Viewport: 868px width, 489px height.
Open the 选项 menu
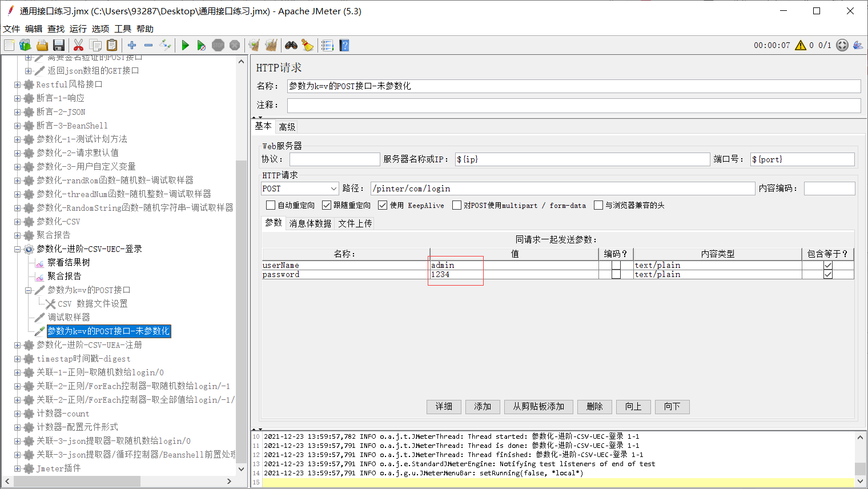tap(101, 29)
